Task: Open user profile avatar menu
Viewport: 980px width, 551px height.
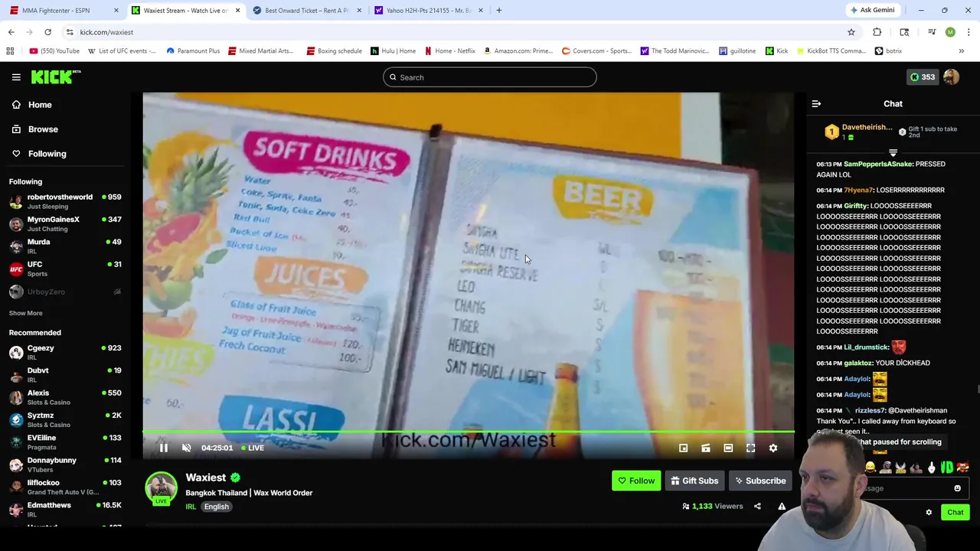Action: (951, 77)
